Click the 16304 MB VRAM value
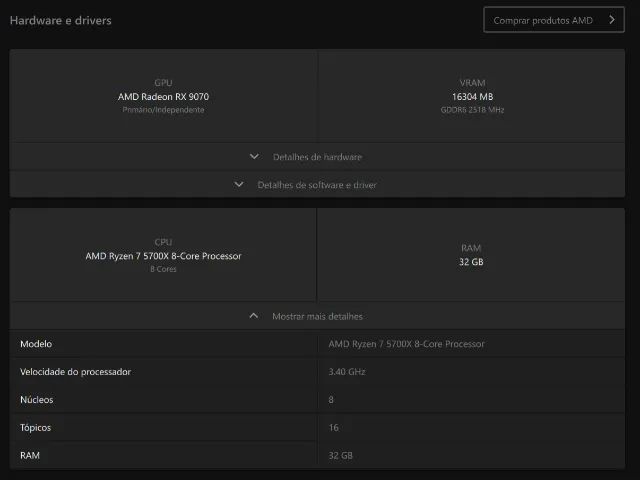Viewport: 640px width, 480px height. 472,97
